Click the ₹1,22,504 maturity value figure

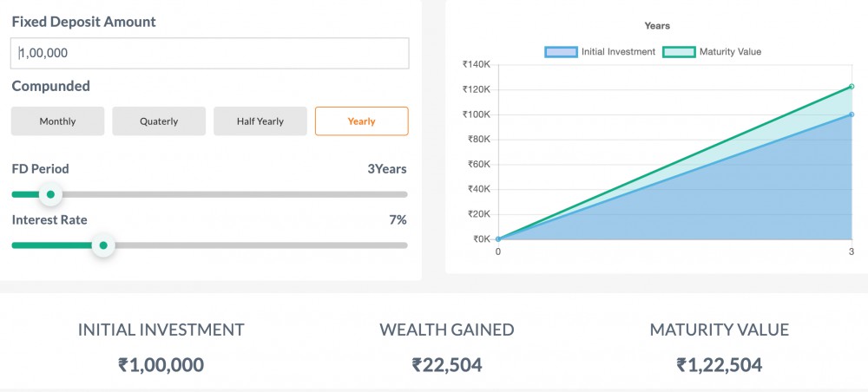[719, 365]
